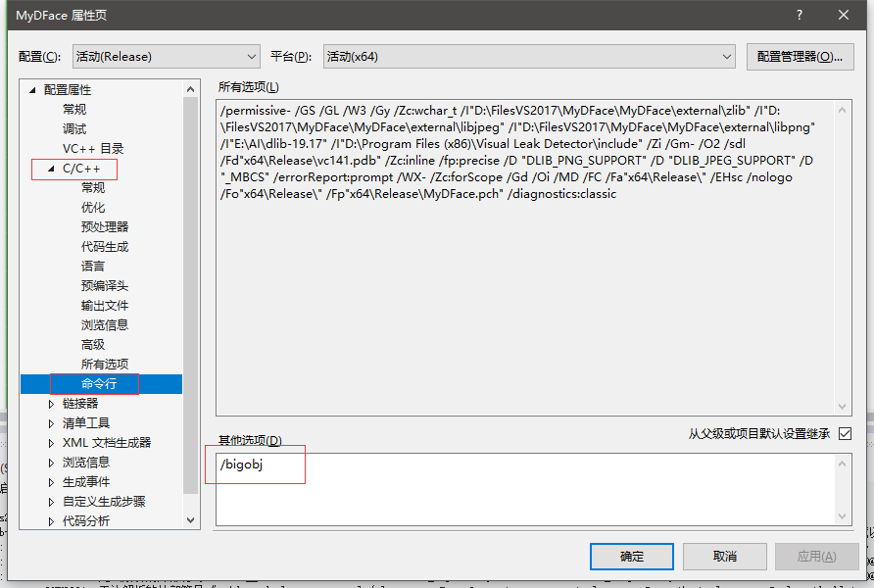Click tree panel scroll down arrow

pos(191,520)
